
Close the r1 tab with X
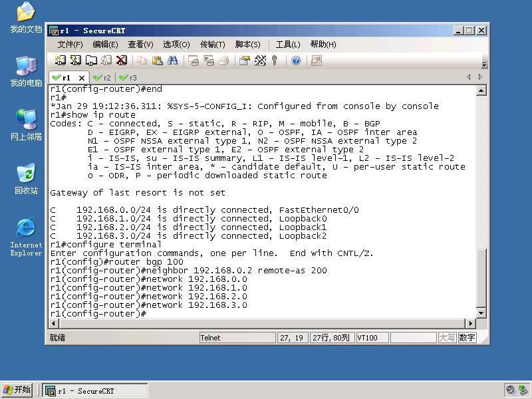pos(82,78)
